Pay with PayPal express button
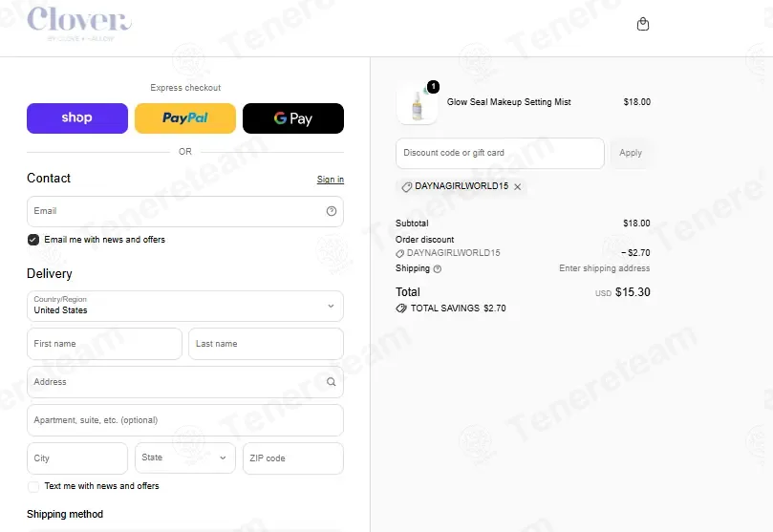 pos(185,118)
